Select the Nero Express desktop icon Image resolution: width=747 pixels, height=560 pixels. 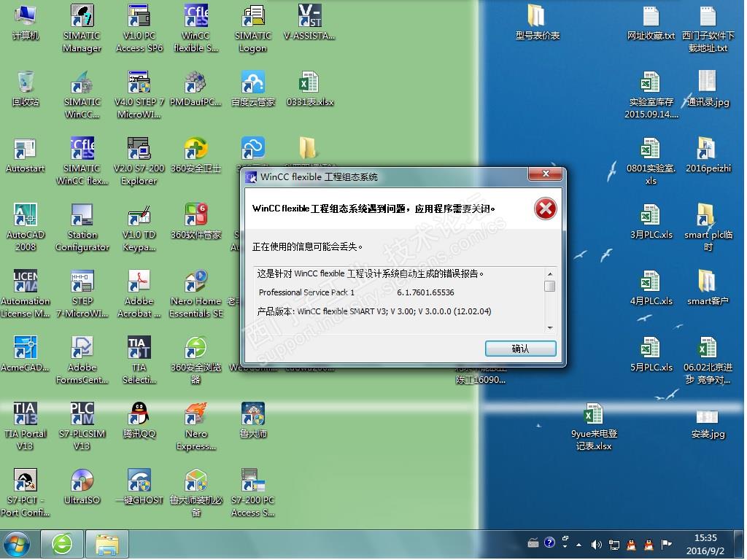(196, 426)
